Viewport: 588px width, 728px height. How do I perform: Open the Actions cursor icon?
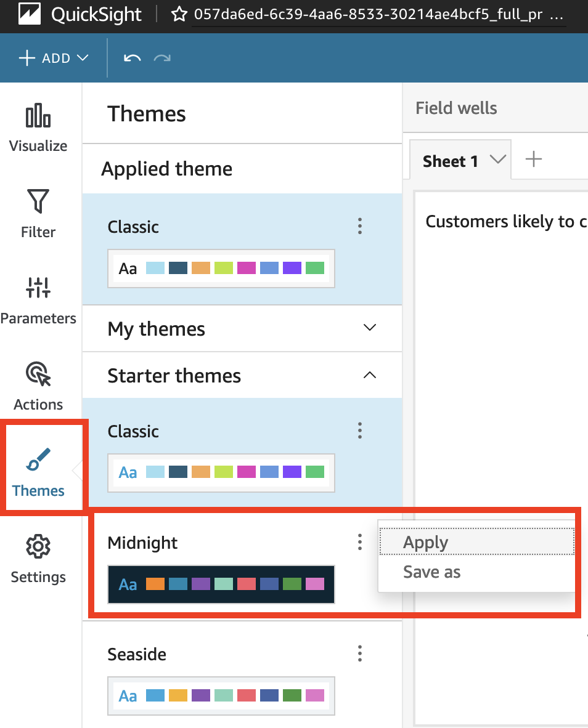click(x=38, y=374)
